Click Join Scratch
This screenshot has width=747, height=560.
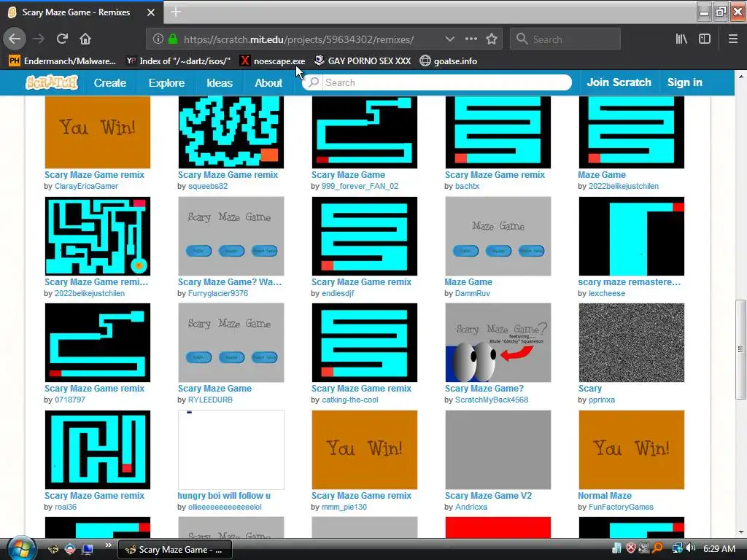pos(619,82)
